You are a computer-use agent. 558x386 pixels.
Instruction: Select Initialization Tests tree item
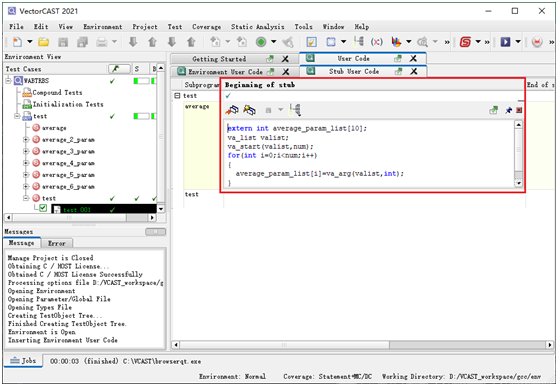(68, 104)
